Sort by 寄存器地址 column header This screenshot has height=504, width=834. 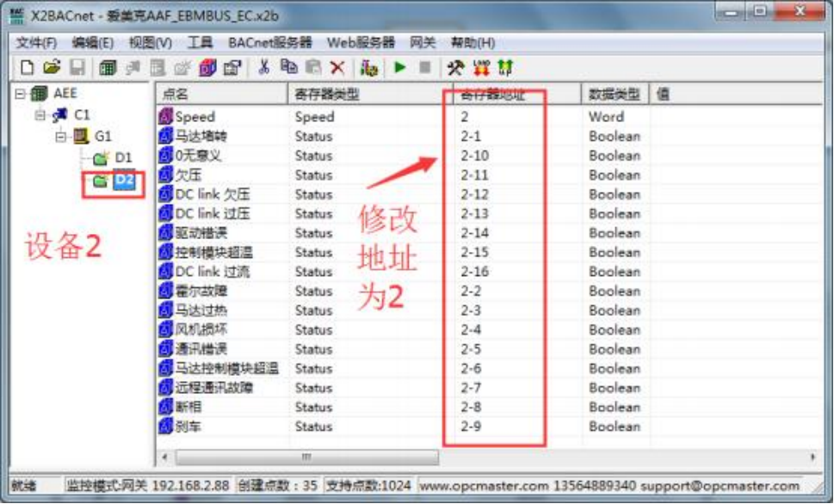tap(517, 95)
